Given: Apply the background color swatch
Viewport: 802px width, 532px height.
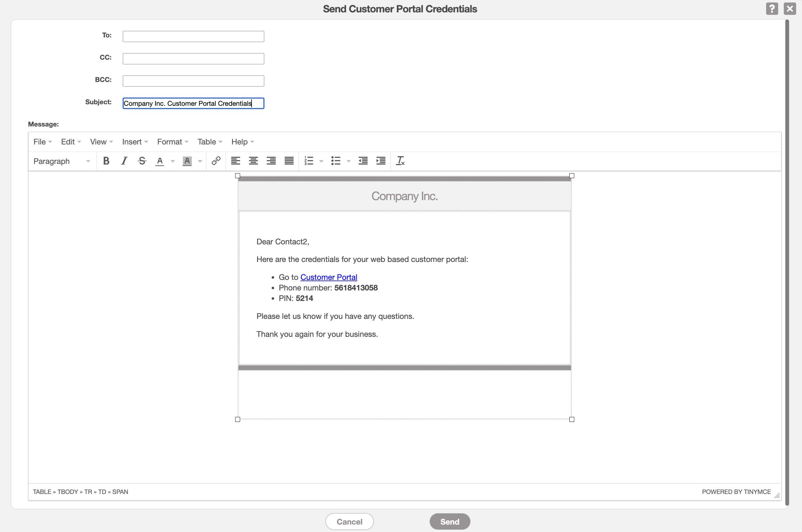Looking at the screenshot, I should pyautogui.click(x=187, y=161).
